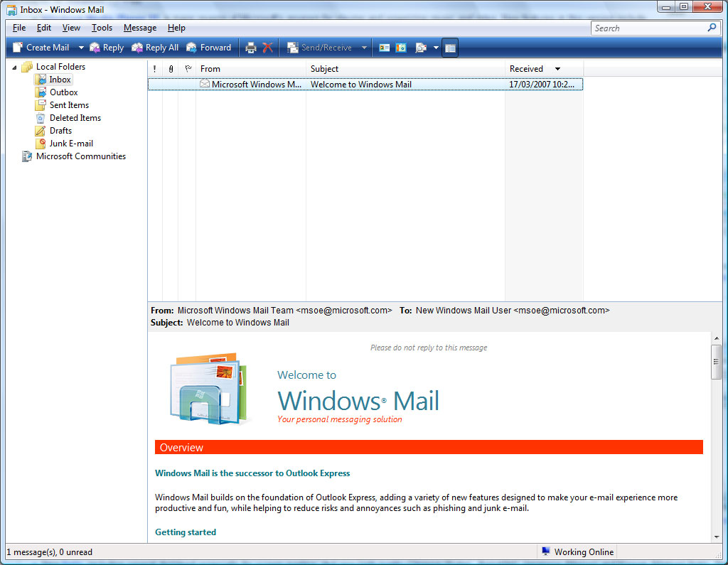Open the Tools menu
This screenshot has width=728, height=565.
click(102, 28)
